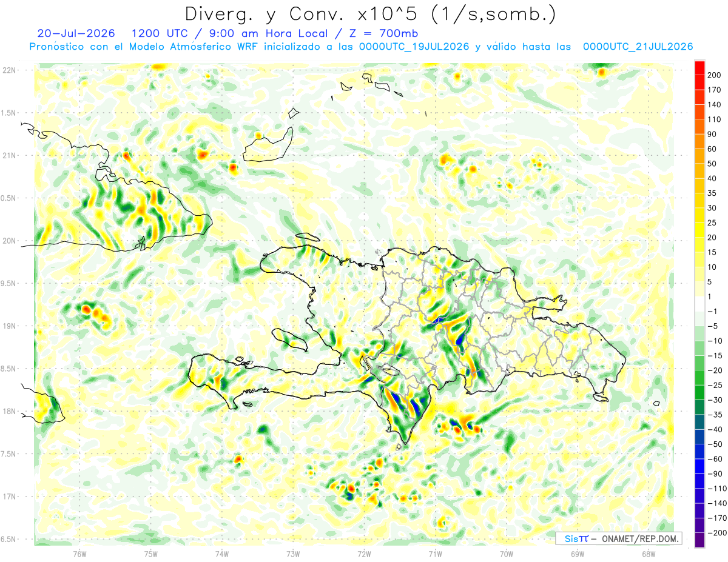Click the colorbar swatch between 50 and 60
This screenshot has width=728, height=562.
pyautogui.click(x=699, y=156)
